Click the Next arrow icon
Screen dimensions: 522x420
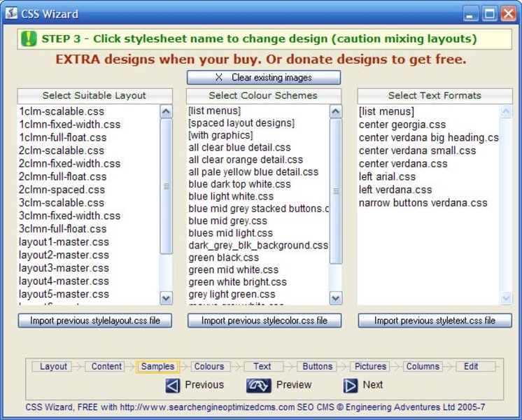[x=351, y=386]
